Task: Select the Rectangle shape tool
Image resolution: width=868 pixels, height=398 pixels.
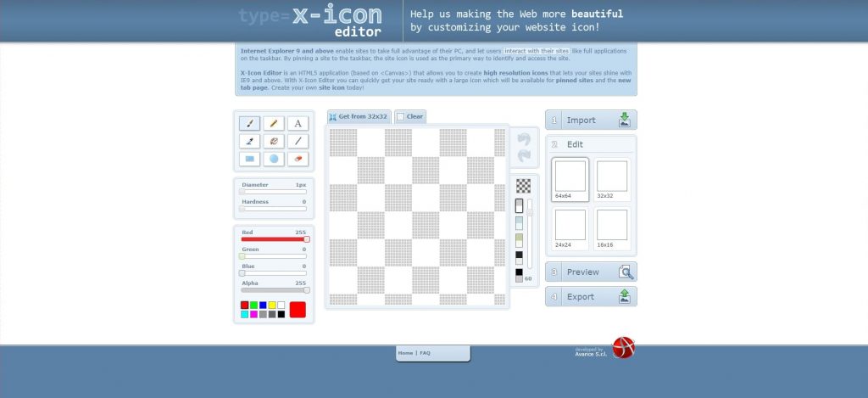Action: [249, 159]
